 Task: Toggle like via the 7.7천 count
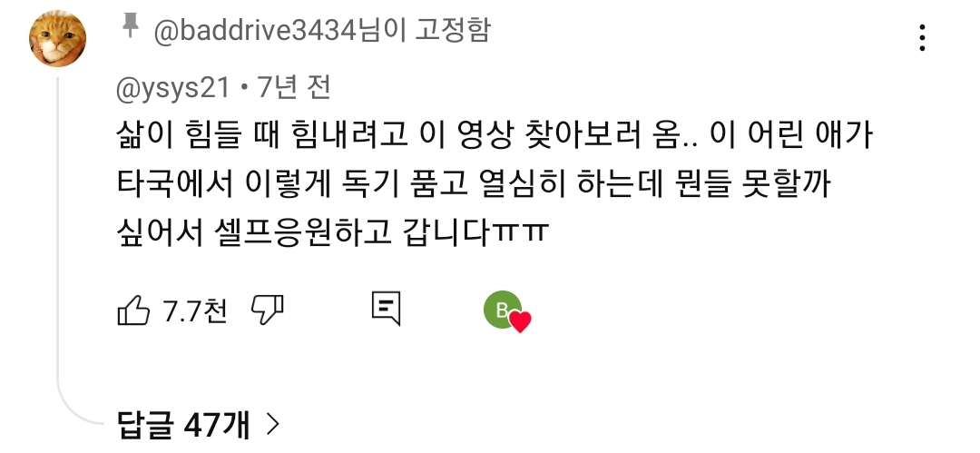(195, 310)
